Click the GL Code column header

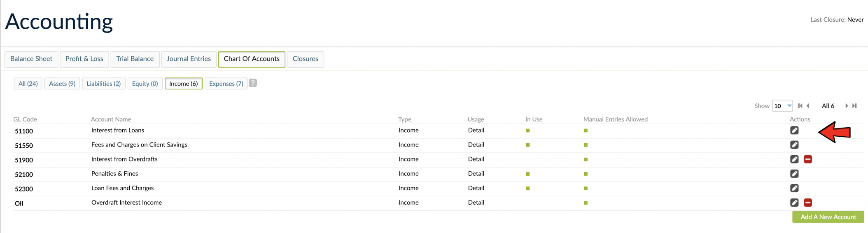click(x=25, y=119)
